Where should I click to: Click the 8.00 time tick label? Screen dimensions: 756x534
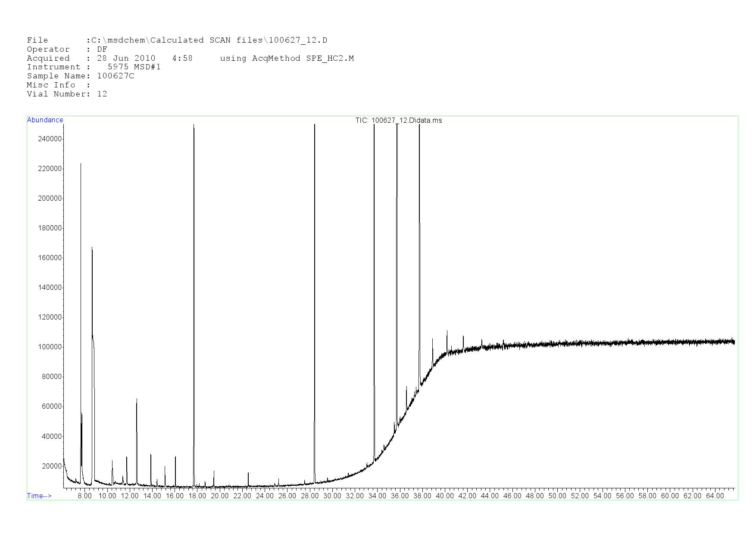[84, 496]
